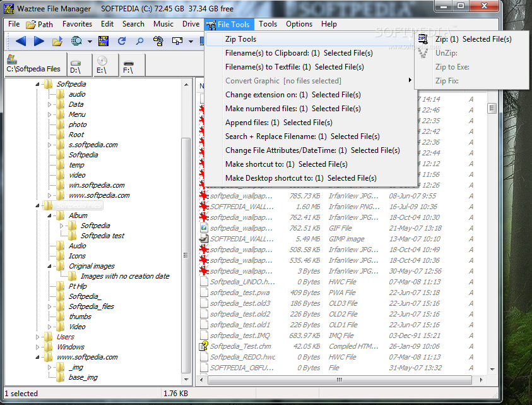The width and height of the screenshot is (532, 405).
Task: Select the photo folder in tree
Action: pos(78,124)
